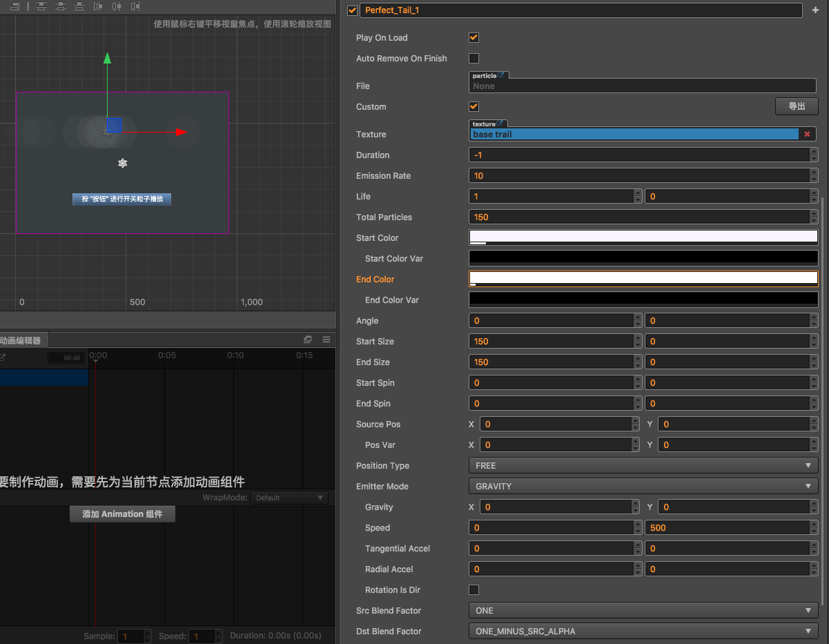Click the align bottom edges icon
This screenshot has width=829, height=644.
(x=80, y=6)
